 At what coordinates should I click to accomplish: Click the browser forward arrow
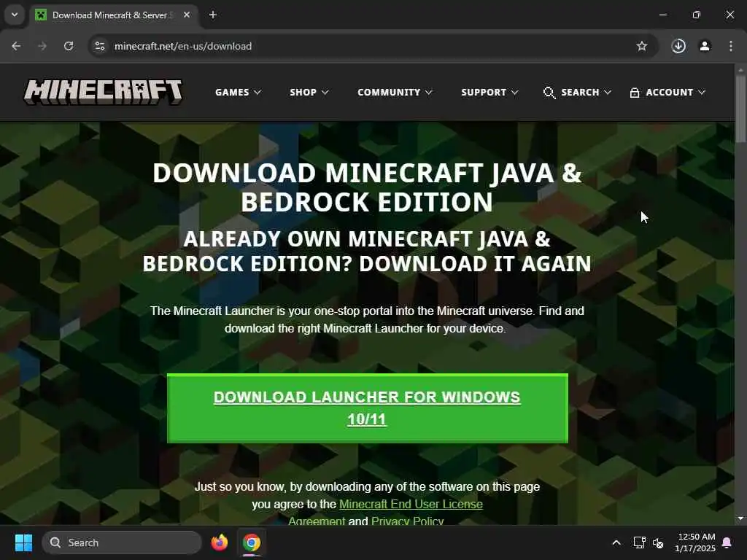(42, 46)
